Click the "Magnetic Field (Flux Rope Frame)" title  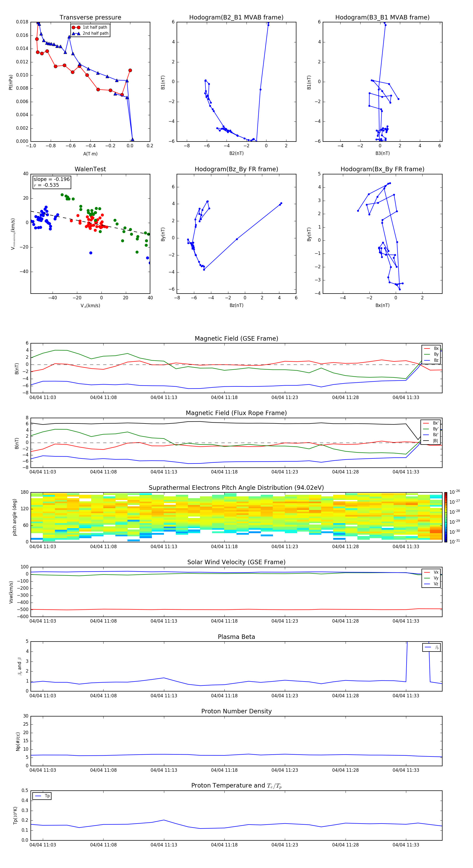coord(236,413)
